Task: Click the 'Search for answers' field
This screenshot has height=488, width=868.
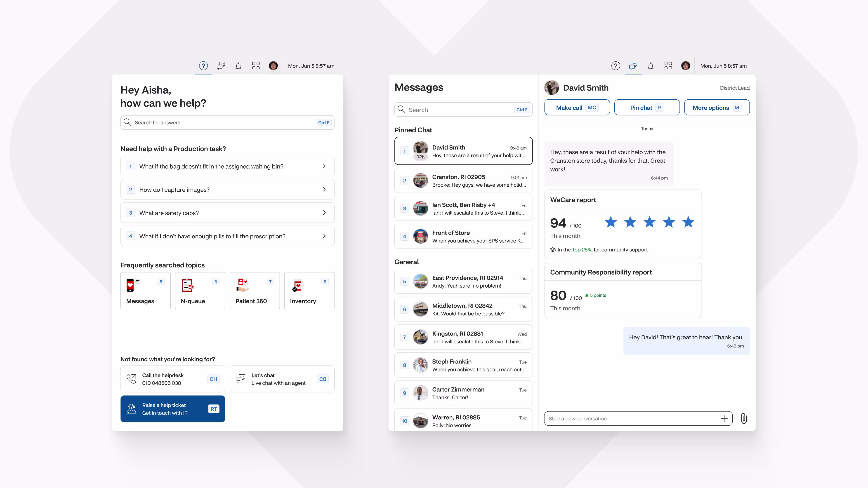Action: (222, 123)
